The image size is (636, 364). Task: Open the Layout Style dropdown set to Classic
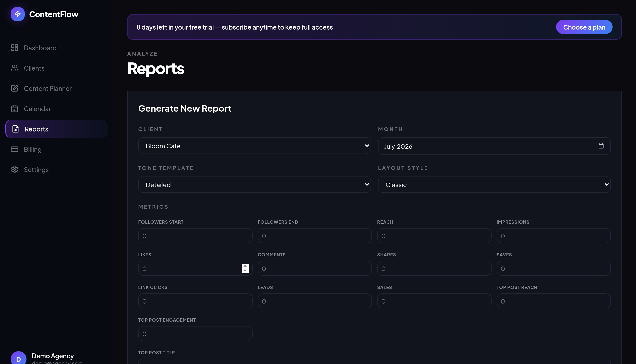click(494, 184)
